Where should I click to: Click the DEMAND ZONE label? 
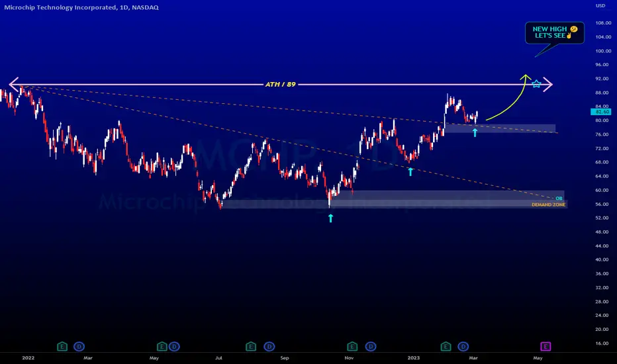[x=549, y=205]
